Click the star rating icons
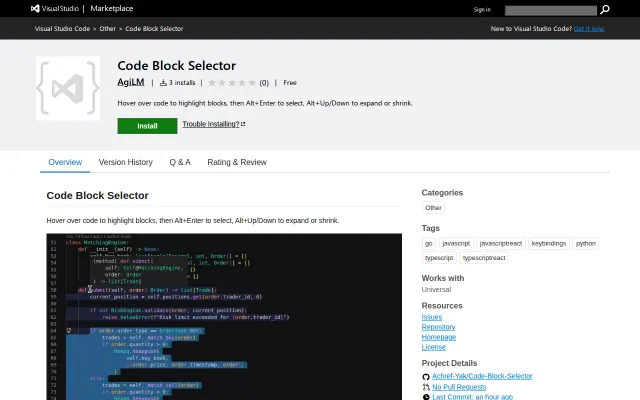 (x=232, y=83)
